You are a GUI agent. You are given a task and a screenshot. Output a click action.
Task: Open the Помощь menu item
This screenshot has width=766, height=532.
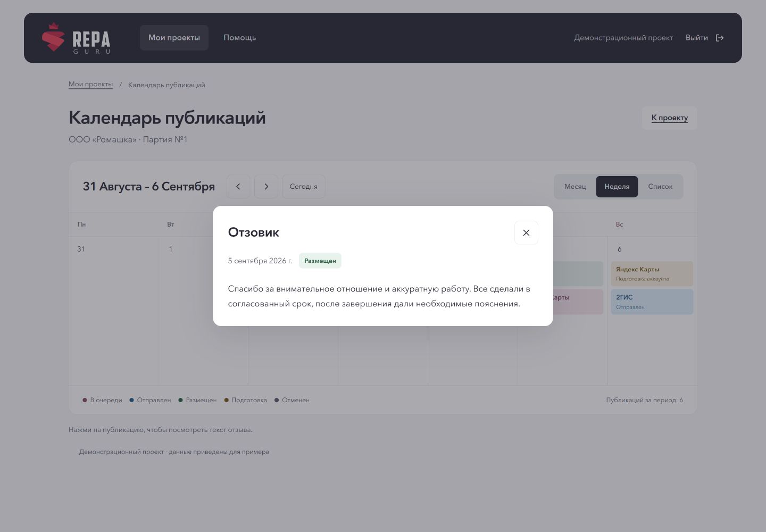click(239, 38)
